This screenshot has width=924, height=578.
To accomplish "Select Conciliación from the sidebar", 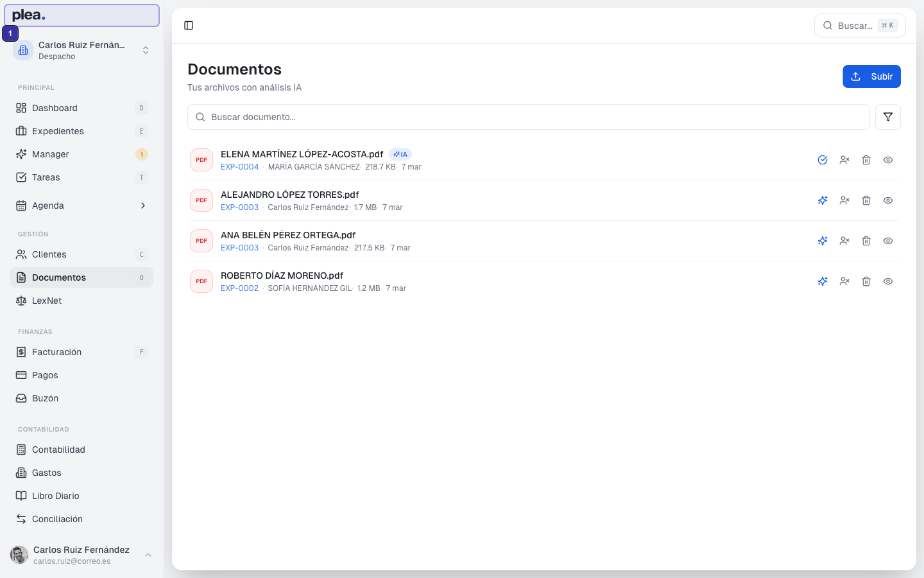I will pos(57,519).
